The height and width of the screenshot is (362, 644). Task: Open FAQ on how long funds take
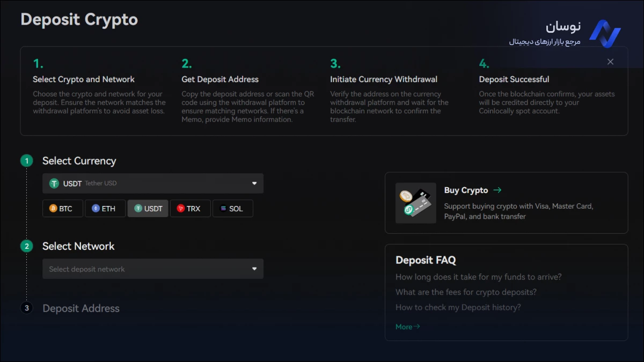pos(479,277)
